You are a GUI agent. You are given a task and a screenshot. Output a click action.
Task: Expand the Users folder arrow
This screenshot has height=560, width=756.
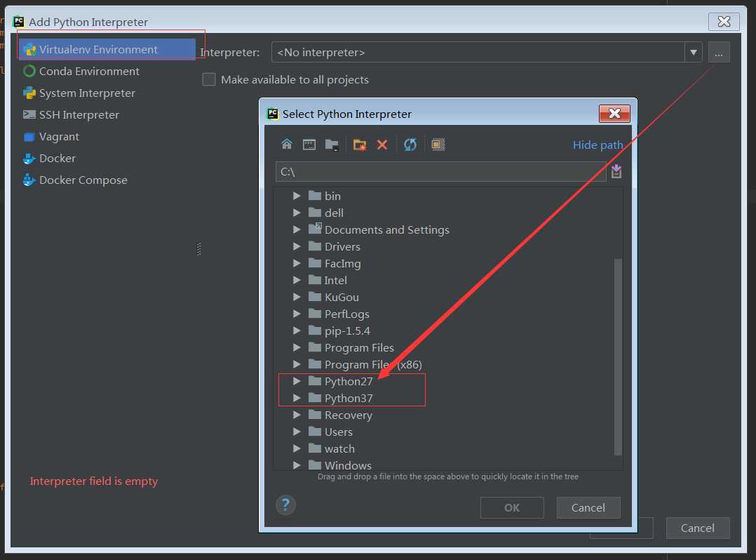(297, 432)
